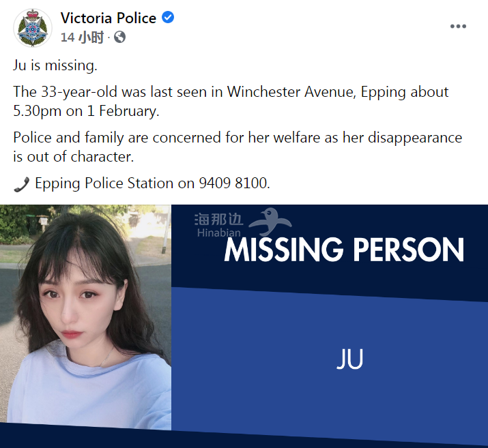
Task: Click the phone number 9409 8100
Action: tap(234, 183)
